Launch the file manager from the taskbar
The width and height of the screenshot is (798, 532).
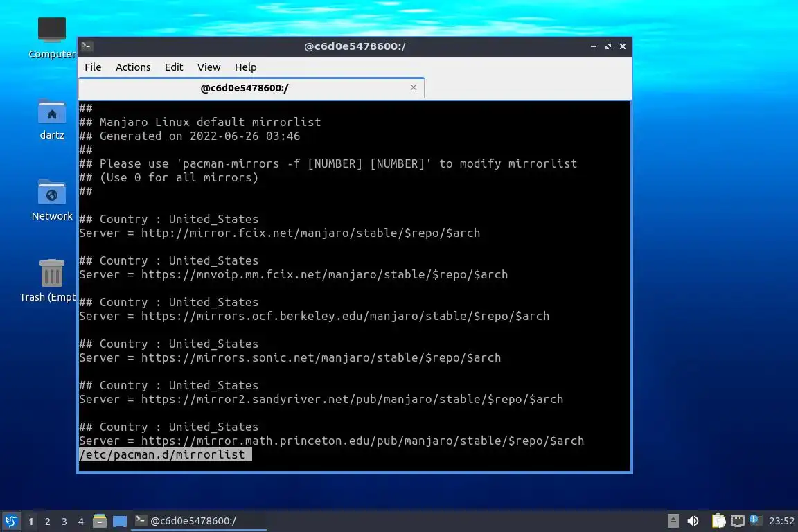(100, 521)
